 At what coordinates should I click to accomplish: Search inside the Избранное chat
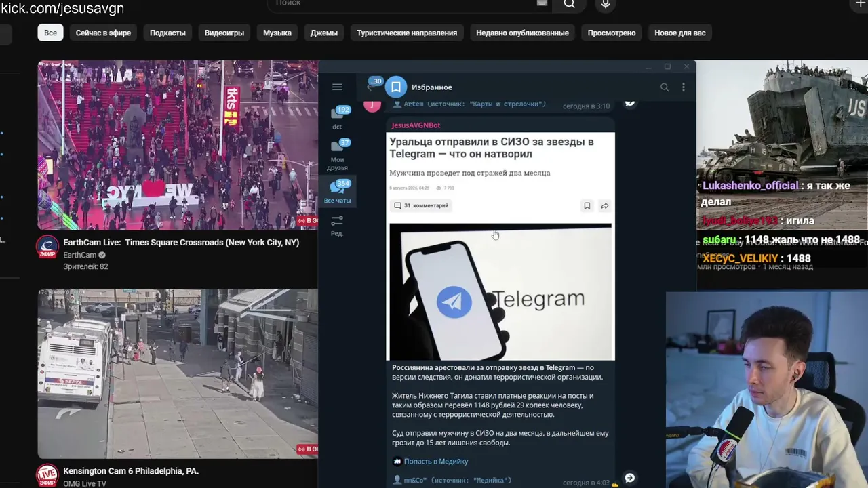[x=665, y=87]
